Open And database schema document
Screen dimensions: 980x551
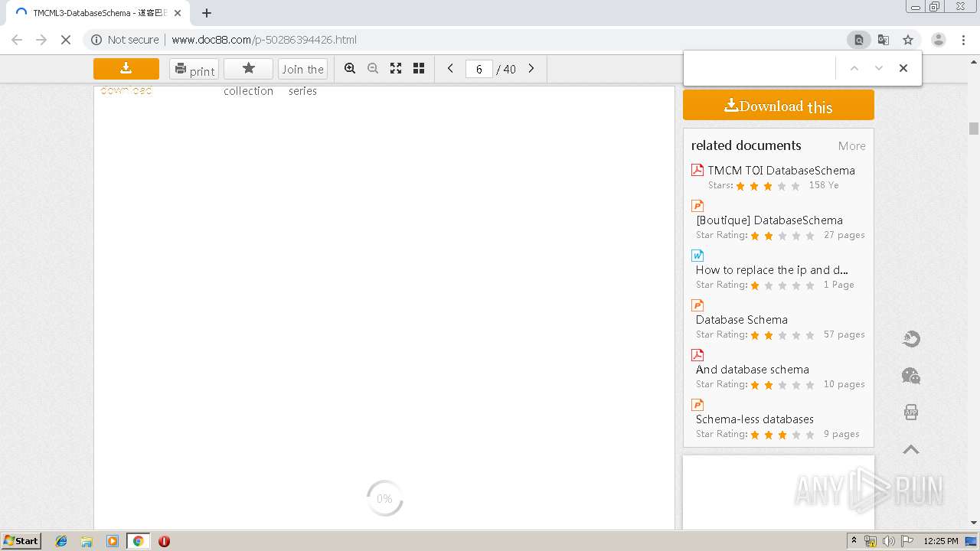[753, 370]
